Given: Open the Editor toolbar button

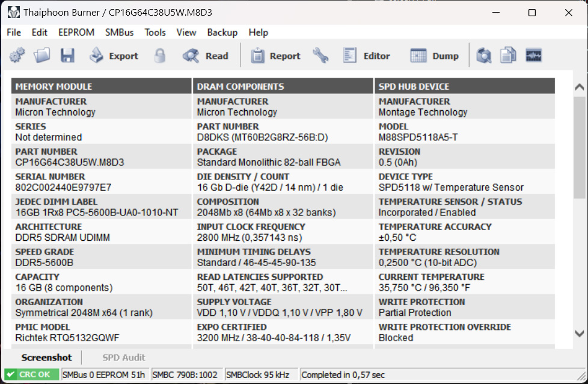Looking at the screenshot, I should tap(366, 55).
